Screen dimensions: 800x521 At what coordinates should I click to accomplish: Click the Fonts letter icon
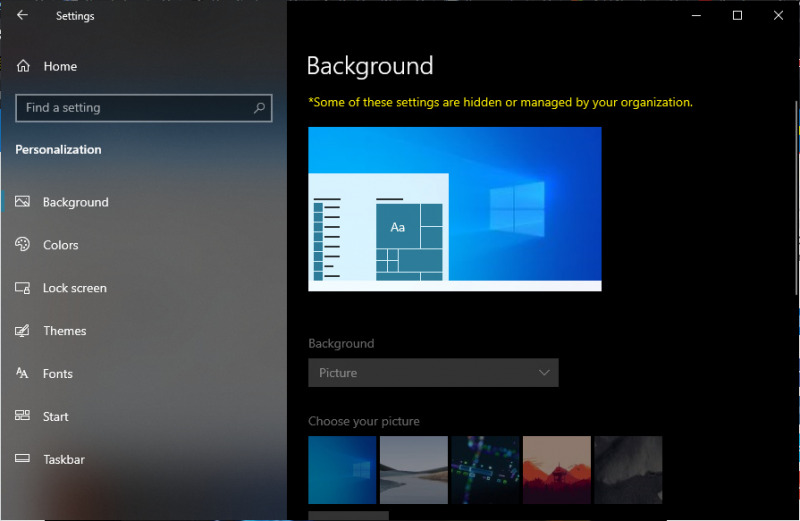[22, 373]
